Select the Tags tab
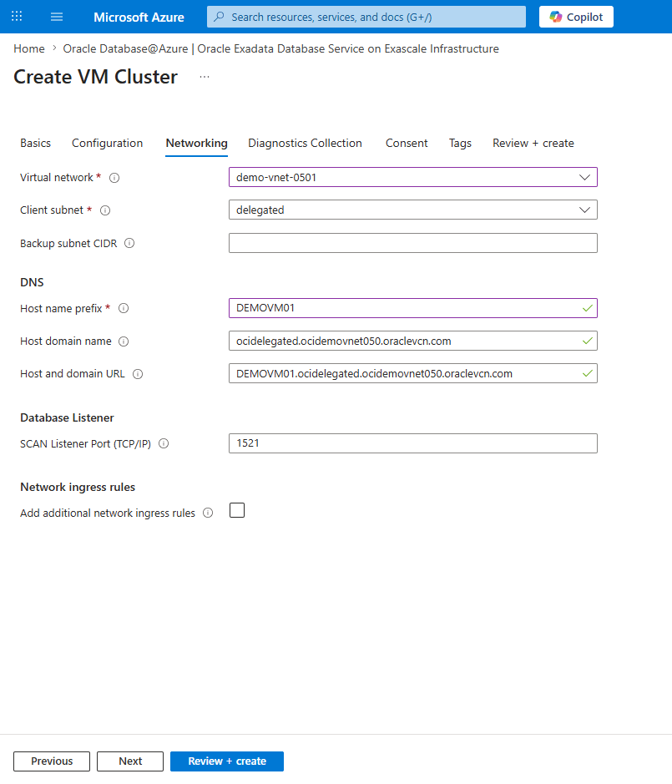672x784 pixels. [460, 143]
